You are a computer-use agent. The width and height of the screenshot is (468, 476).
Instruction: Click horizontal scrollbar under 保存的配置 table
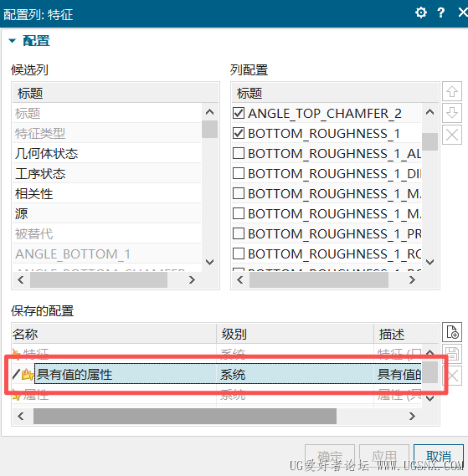pyautogui.click(x=185, y=417)
